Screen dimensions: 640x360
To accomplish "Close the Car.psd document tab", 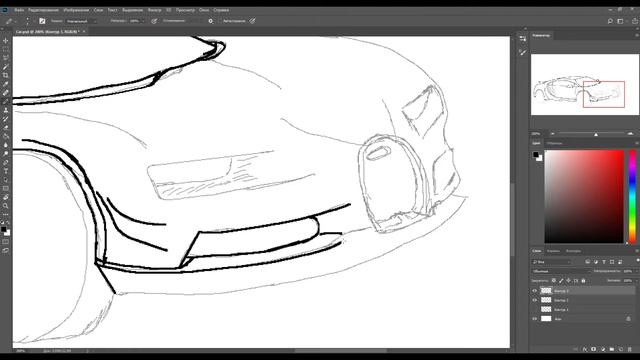I will pos(84,31).
